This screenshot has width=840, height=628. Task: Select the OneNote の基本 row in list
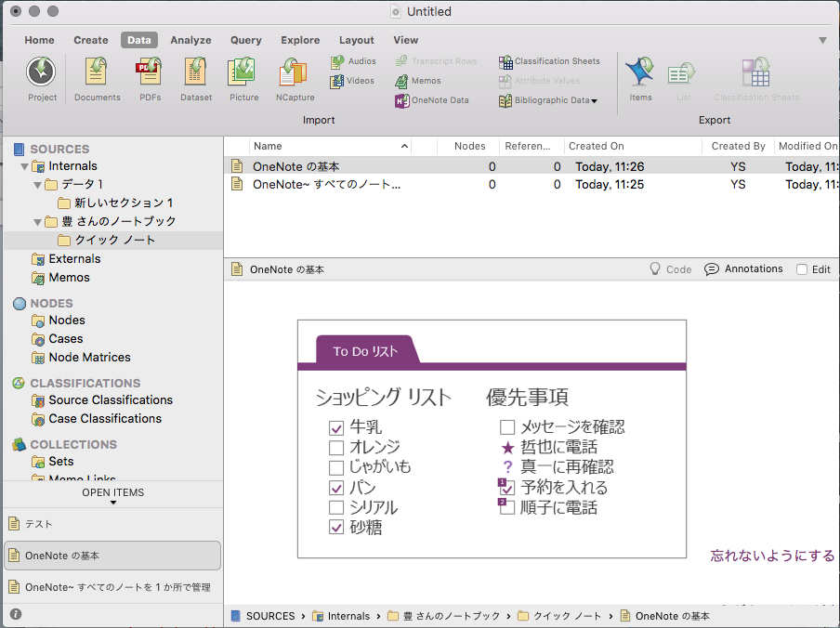532,166
